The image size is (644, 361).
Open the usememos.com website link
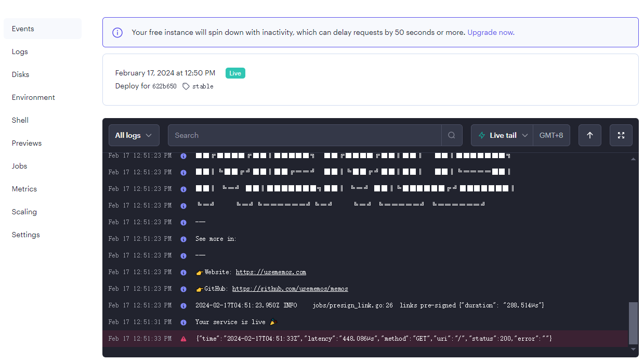(x=271, y=272)
